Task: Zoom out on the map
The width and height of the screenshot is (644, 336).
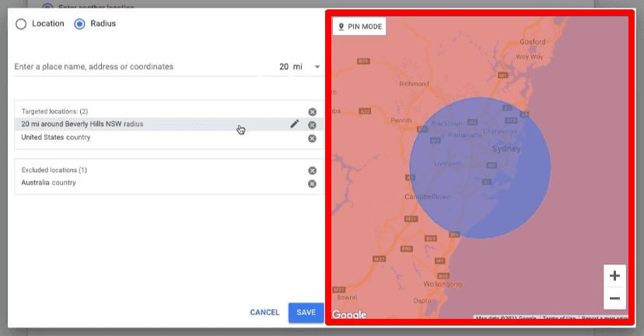Action: coord(614,298)
